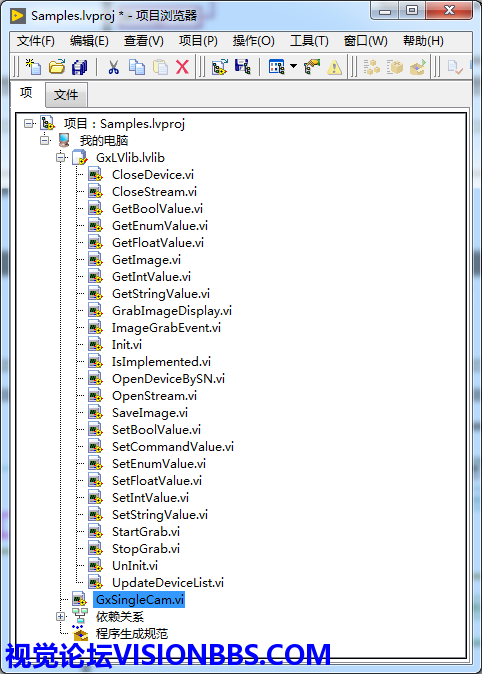Click the New item toolbar icon
This screenshot has width=482, height=674.
[x=33, y=67]
